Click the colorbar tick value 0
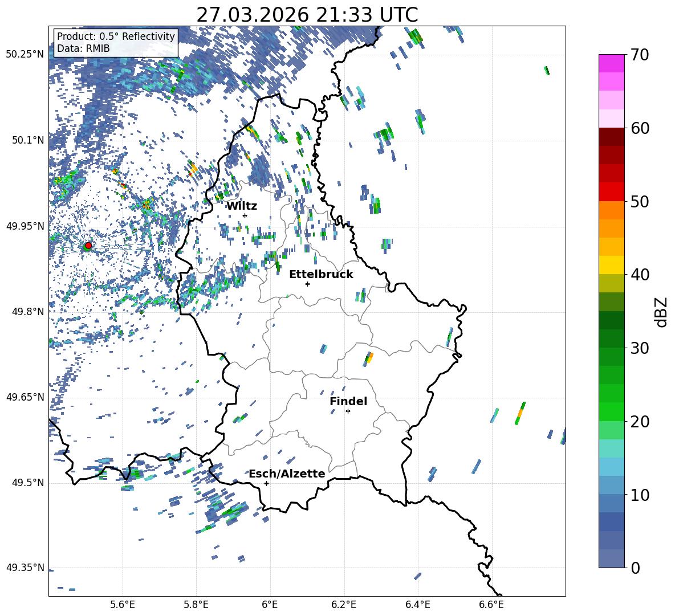 click(x=635, y=568)
